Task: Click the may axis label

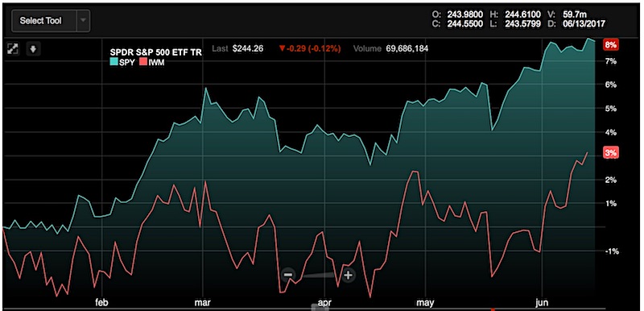Action: click(425, 303)
